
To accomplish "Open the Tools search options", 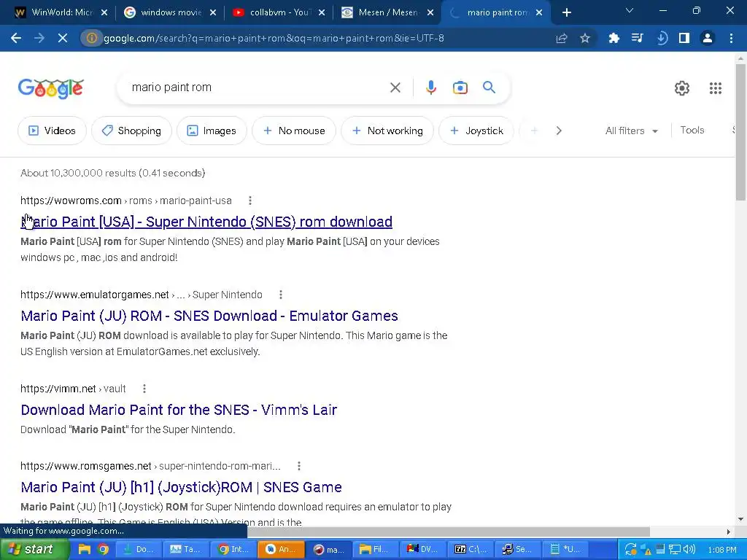I will click(x=692, y=130).
